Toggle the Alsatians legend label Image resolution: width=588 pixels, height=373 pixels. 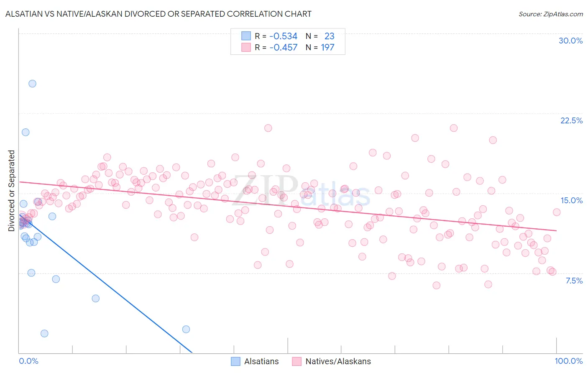coord(261,361)
